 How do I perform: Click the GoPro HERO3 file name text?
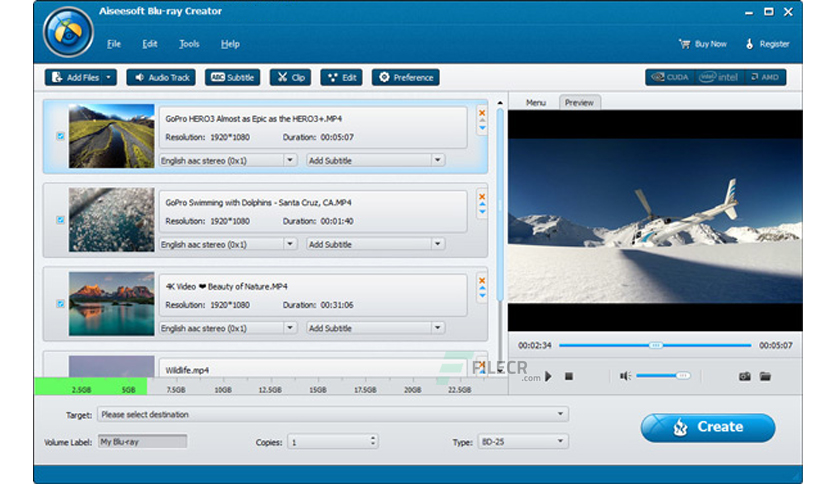click(254, 119)
